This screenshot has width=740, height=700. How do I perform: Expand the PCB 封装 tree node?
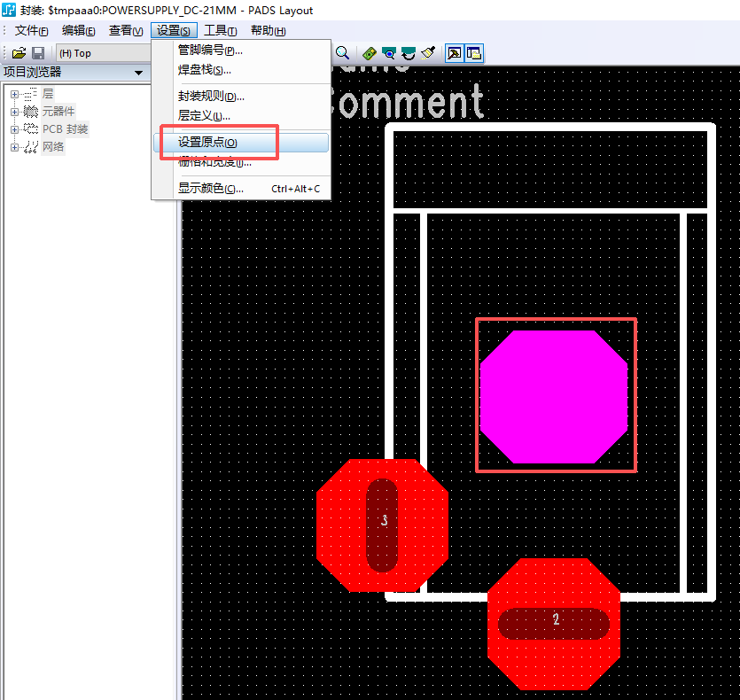(x=15, y=129)
